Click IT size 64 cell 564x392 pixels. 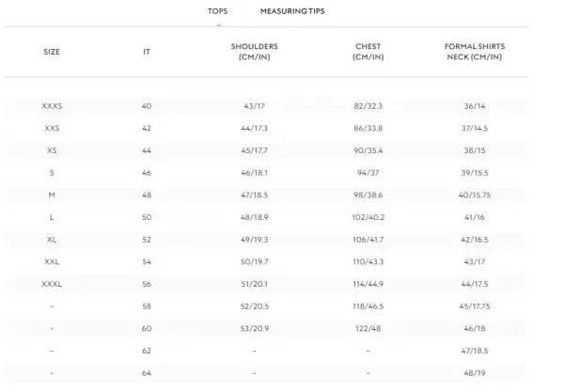(147, 373)
